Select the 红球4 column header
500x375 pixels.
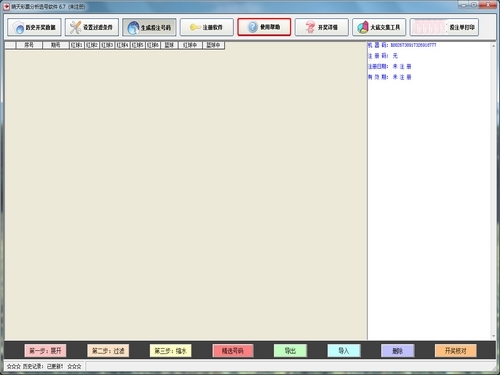[123, 45]
